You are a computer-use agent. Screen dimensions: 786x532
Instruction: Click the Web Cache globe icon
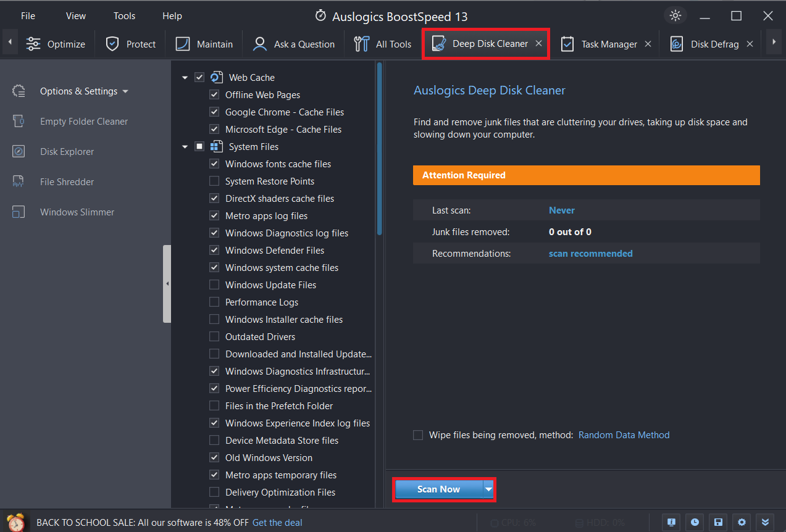tap(216, 77)
